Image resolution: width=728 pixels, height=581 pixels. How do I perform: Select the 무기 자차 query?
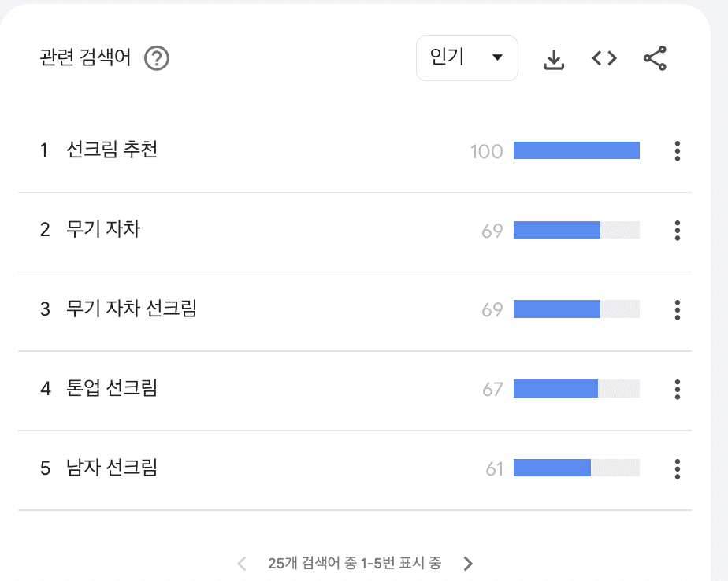(103, 229)
